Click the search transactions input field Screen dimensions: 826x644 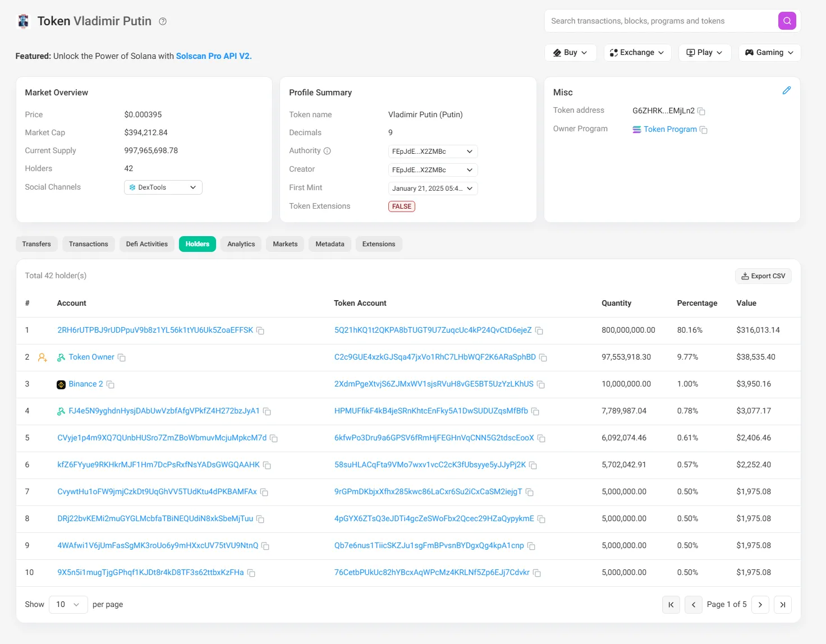(659, 21)
